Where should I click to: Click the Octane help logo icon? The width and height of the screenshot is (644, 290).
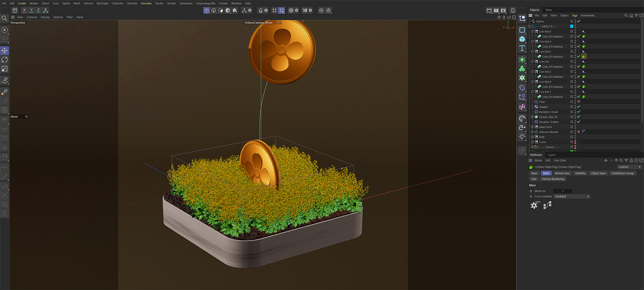(x=534, y=205)
